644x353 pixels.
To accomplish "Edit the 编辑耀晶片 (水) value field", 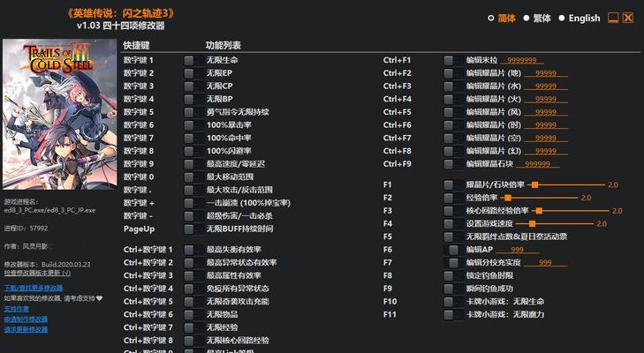I will (546, 86).
